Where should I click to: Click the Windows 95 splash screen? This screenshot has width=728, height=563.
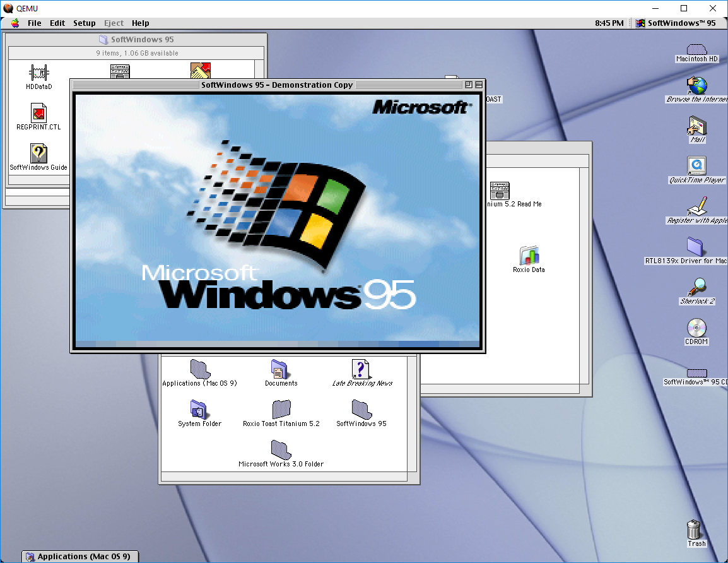click(278, 221)
